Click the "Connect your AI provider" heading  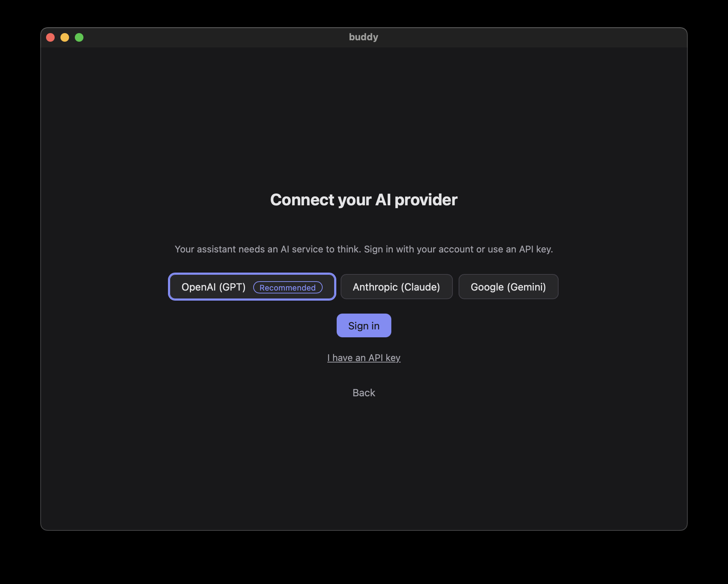tap(364, 200)
